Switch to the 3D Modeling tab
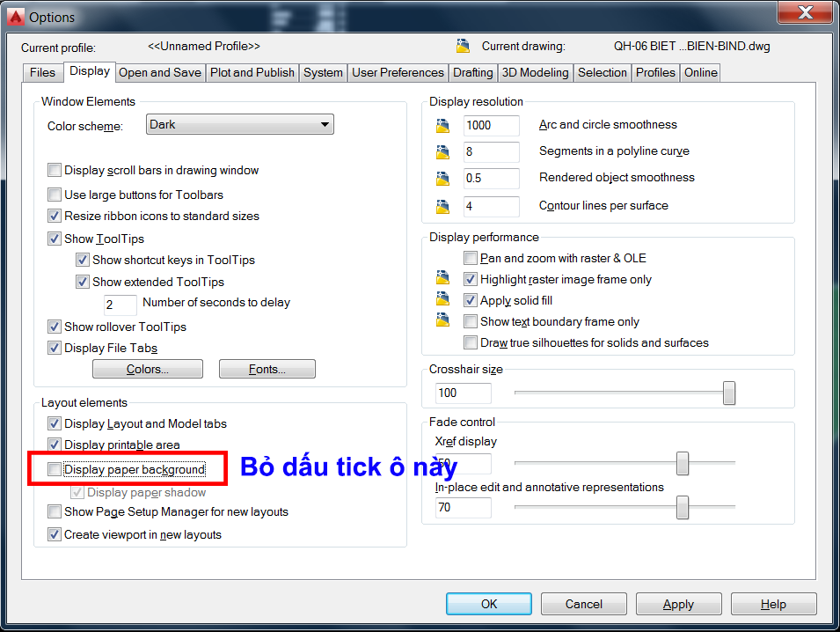The image size is (840, 632). point(535,72)
